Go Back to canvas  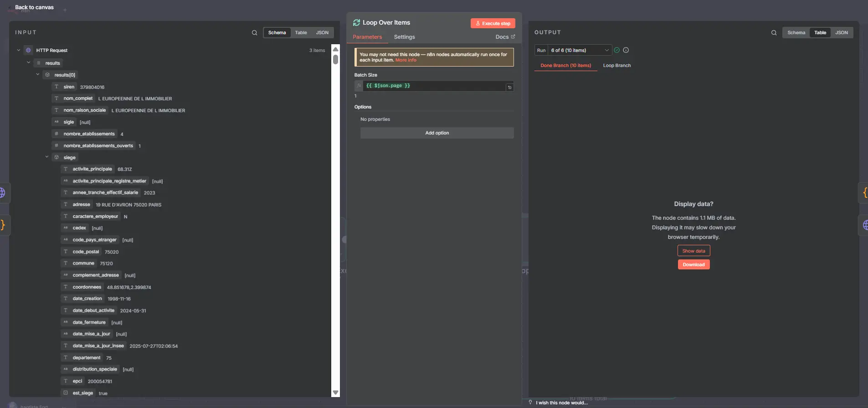pos(34,7)
